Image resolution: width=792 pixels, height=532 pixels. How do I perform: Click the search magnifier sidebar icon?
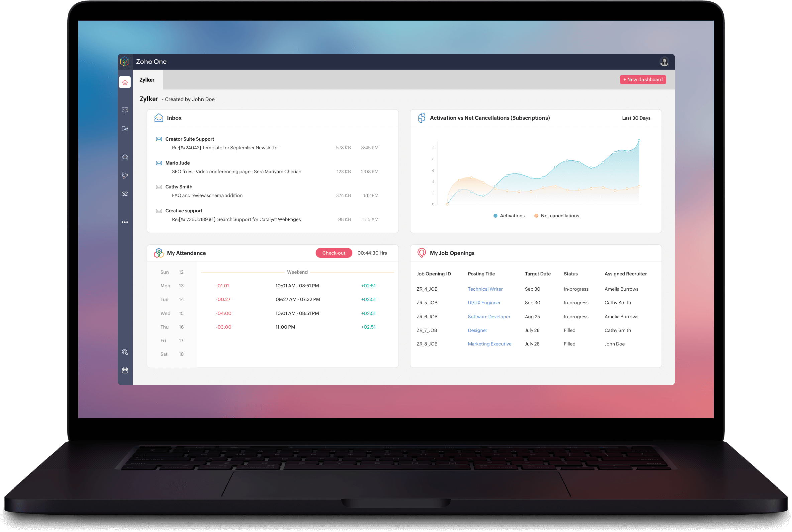tap(124, 351)
